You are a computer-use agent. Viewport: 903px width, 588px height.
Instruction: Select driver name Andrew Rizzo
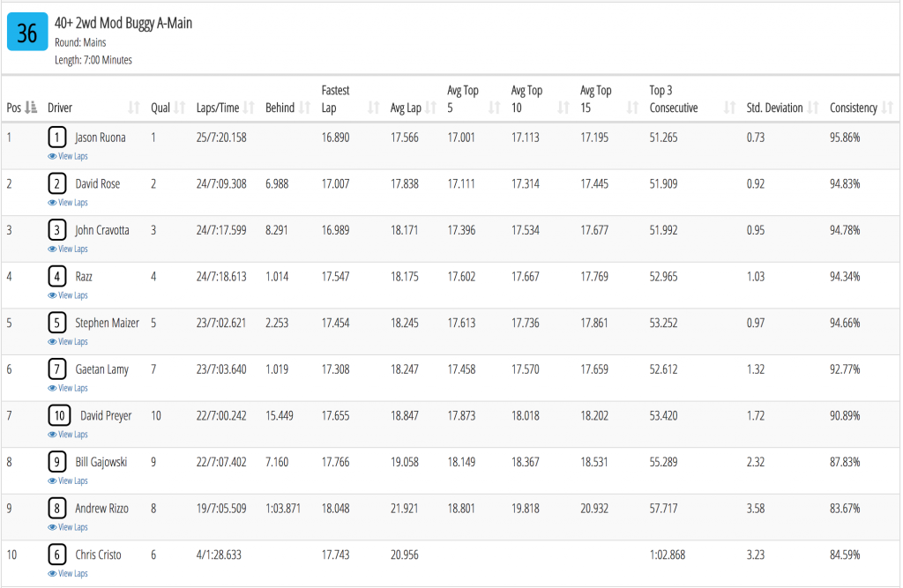[x=102, y=509]
